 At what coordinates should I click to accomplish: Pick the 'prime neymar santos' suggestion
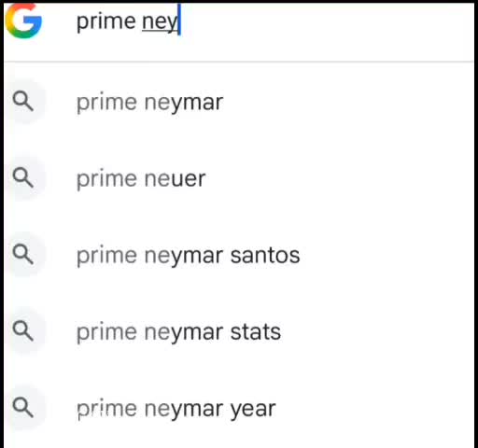(239, 255)
